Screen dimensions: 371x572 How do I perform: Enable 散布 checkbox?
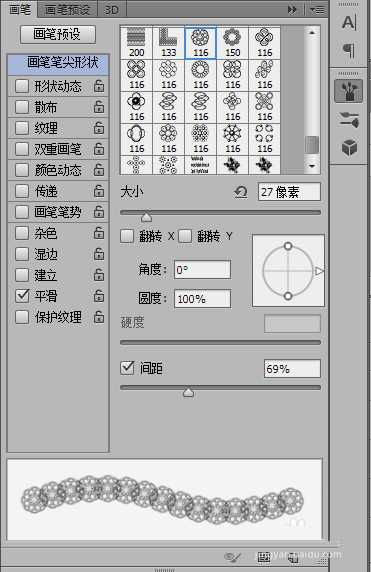click(22, 107)
